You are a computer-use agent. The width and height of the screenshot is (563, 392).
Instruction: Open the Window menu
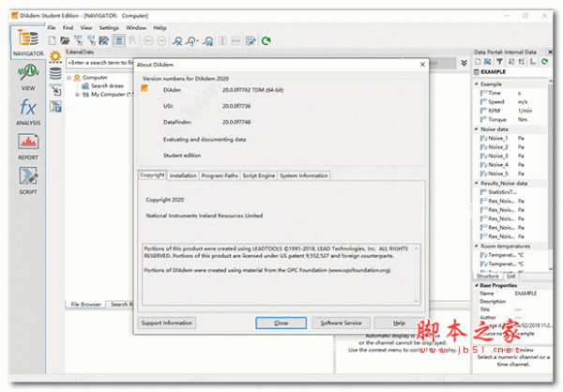tap(136, 27)
